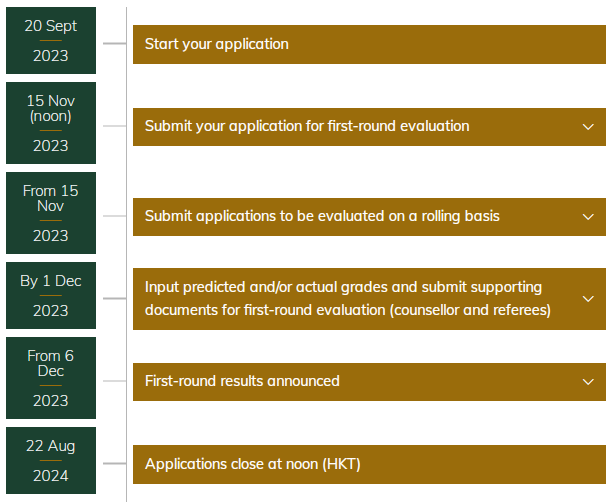
Task: Expand chevron on predicted grades row
Action: click(x=588, y=299)
